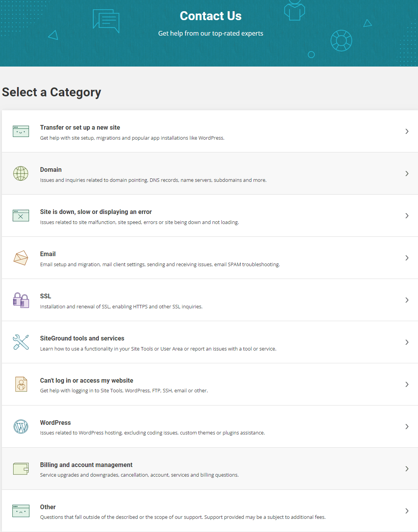Expand the WordPress category chevron
The height and width of the screenshot is (532, 418).
407,426
